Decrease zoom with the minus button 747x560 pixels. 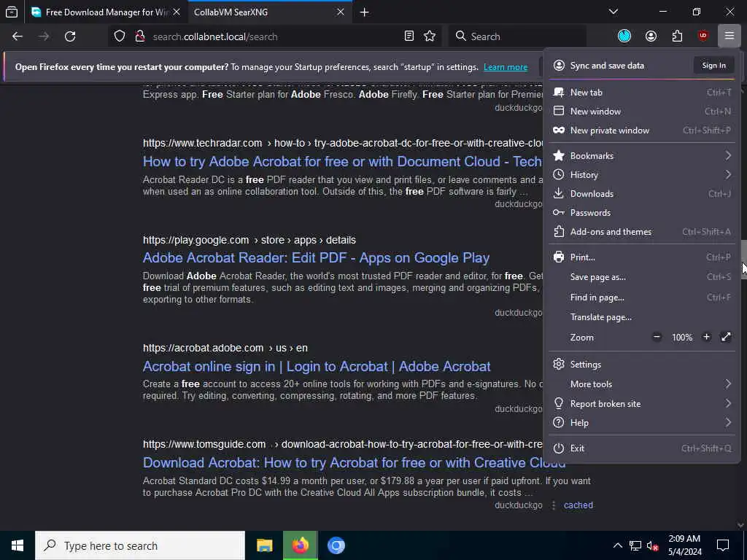[x=657, y=337]
